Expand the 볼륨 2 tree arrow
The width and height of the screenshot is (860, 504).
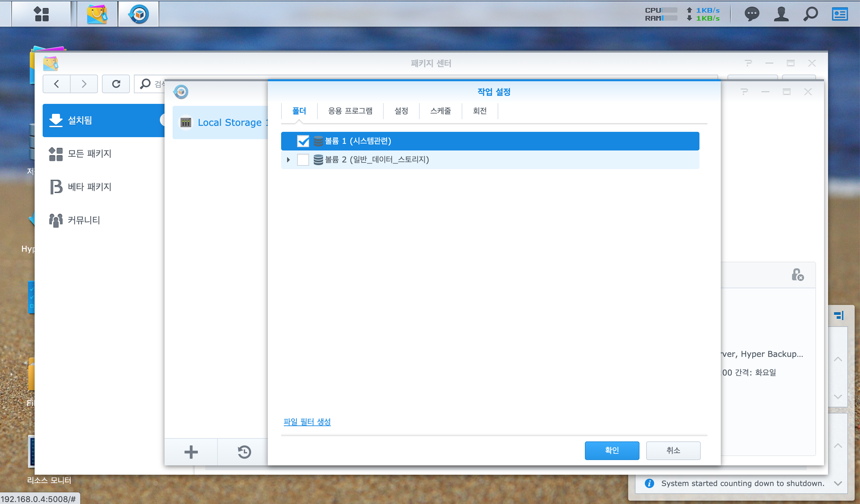[288, 159]
